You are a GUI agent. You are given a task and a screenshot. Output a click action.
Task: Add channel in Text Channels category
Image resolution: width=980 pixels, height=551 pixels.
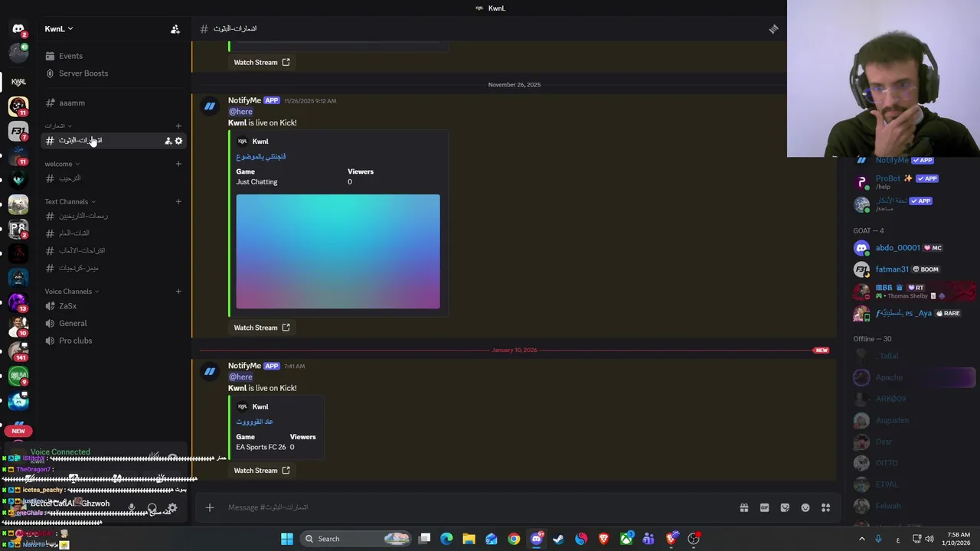pos(178,202)
